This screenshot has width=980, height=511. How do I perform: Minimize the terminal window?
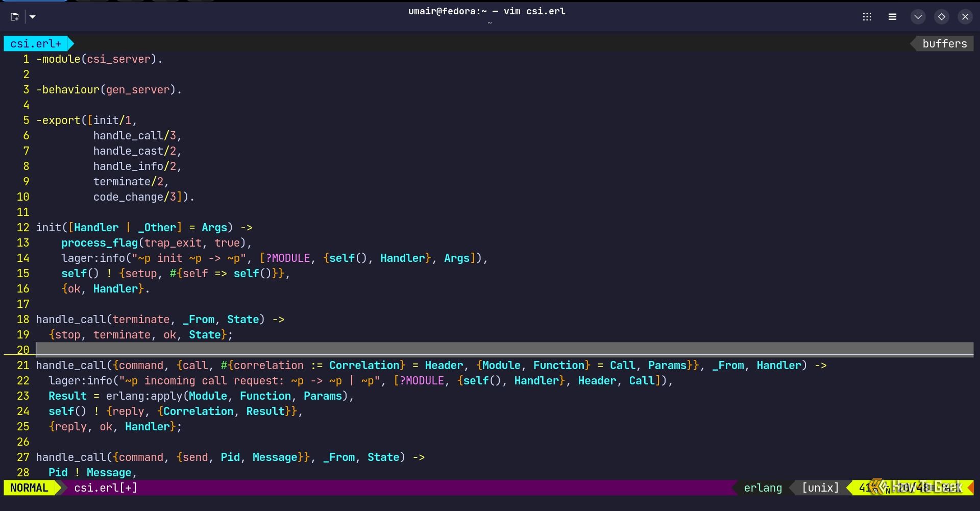pos(918,17)
